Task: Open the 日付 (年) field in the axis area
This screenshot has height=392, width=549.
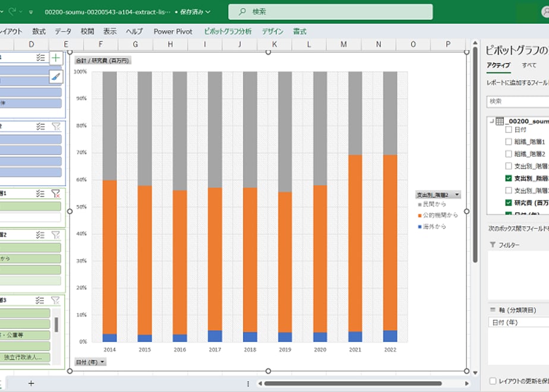Action: coord(518,323)
